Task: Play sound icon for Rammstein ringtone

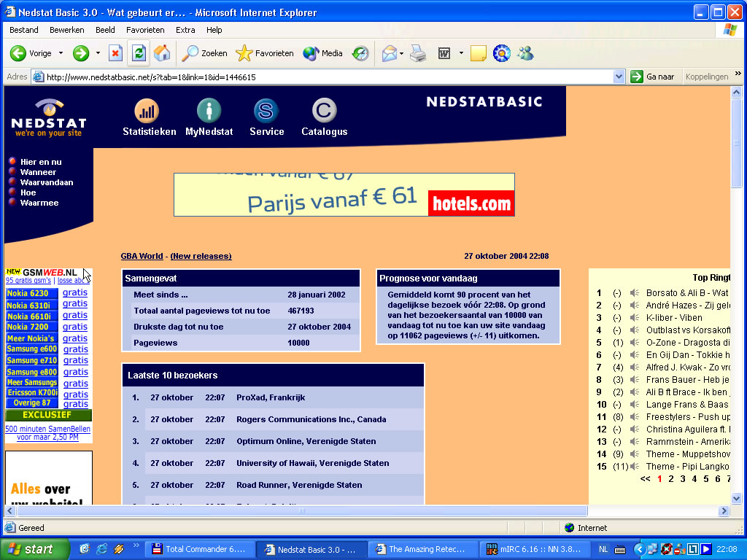Action: [x=634, y=441]
